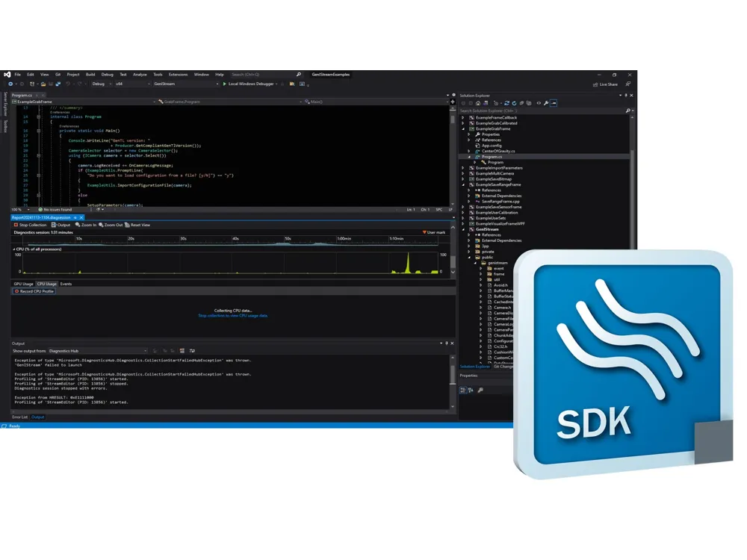The height and width of the screenshot is (560, 747).
Task: Click the Collapse All icon in Solution Explorer
Action: [521, 103]
